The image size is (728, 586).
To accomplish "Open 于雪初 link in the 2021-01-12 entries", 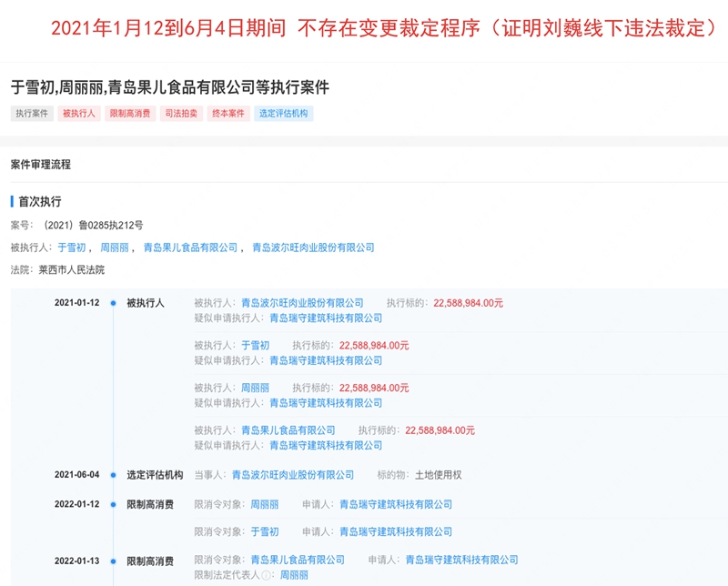I will point(255,346).
